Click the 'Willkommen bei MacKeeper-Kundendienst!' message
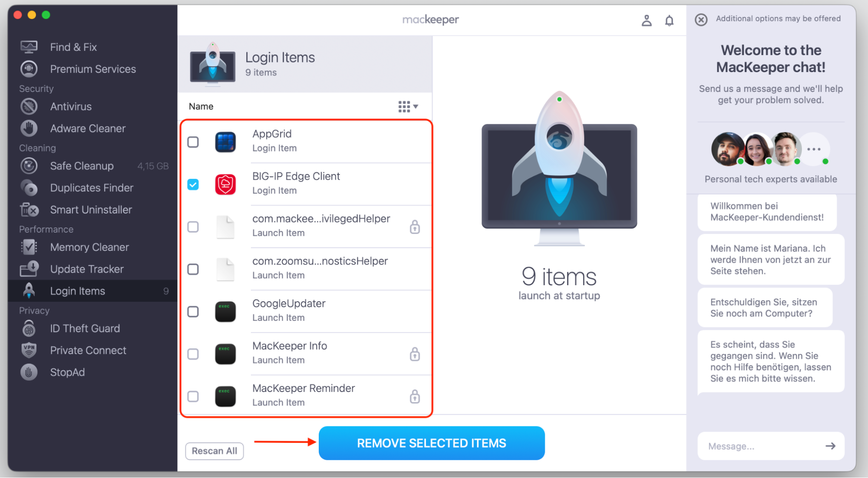 (x=767, y=212)
